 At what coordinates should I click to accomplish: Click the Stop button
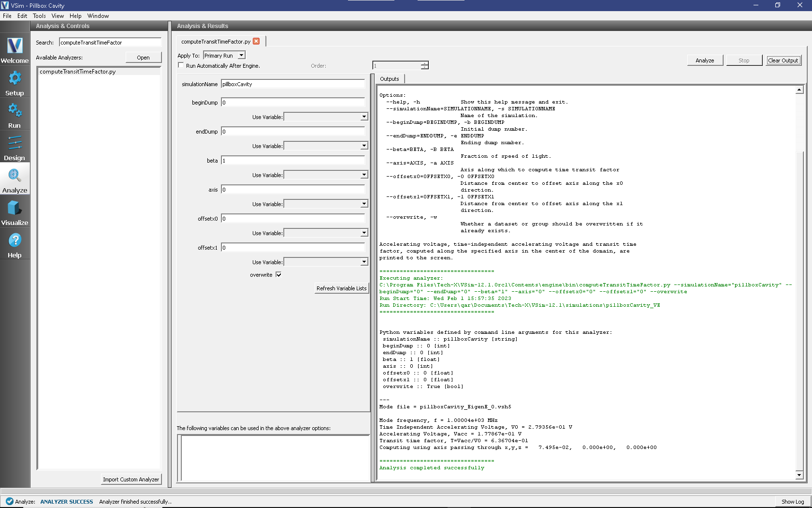[x=744, y=60]
